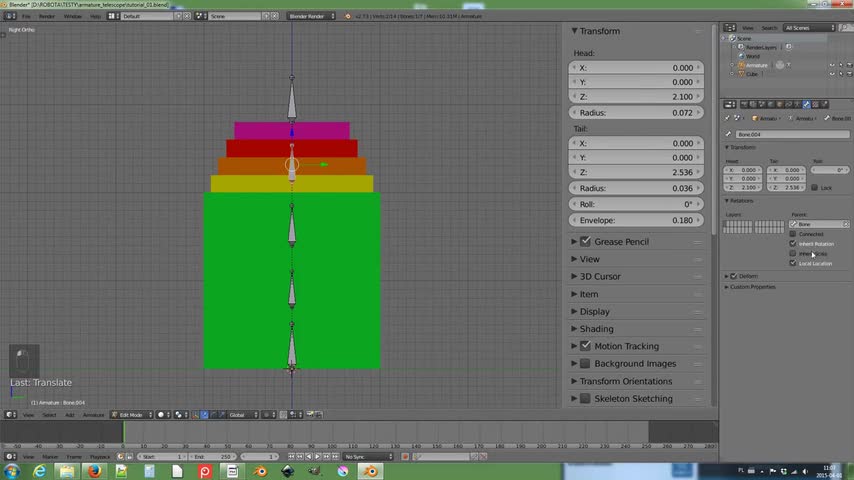The image size is (854, 480).
Task: Click the active Blender taskbar icon
Action: (x=370, y=471)
